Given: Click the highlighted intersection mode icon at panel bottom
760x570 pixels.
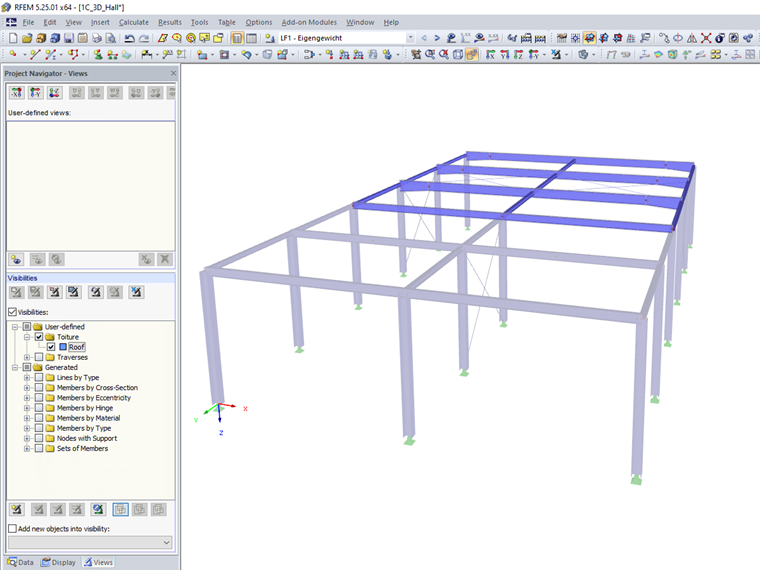Looking at the screenshot, I should [x=120, y=509].
